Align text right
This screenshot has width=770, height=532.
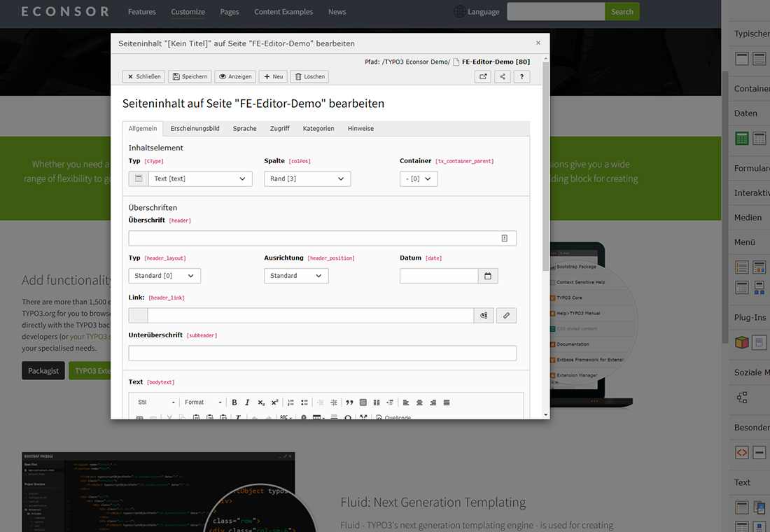click(x=433, y=402)
